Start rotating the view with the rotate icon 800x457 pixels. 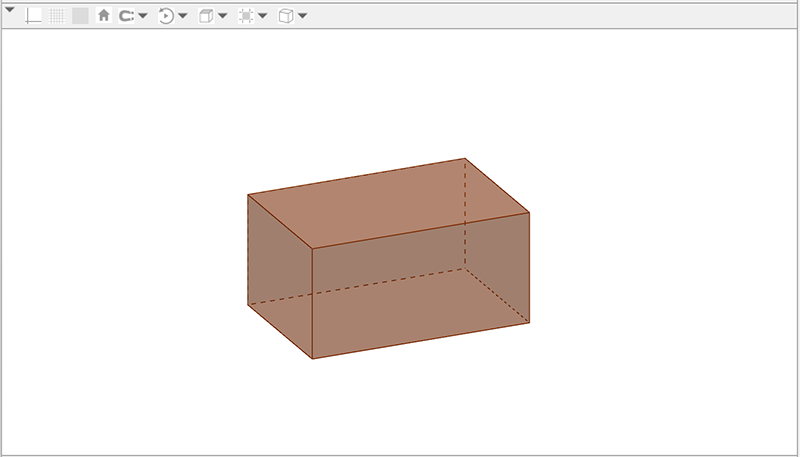coord(166,16)
